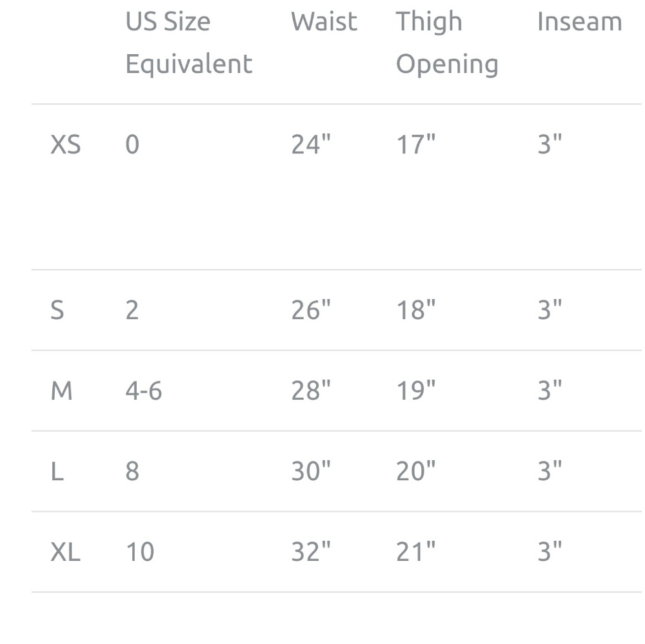This screenshot has height=644, width=645.
Task: Click the 19" thigh opening value
Action: 416,390
